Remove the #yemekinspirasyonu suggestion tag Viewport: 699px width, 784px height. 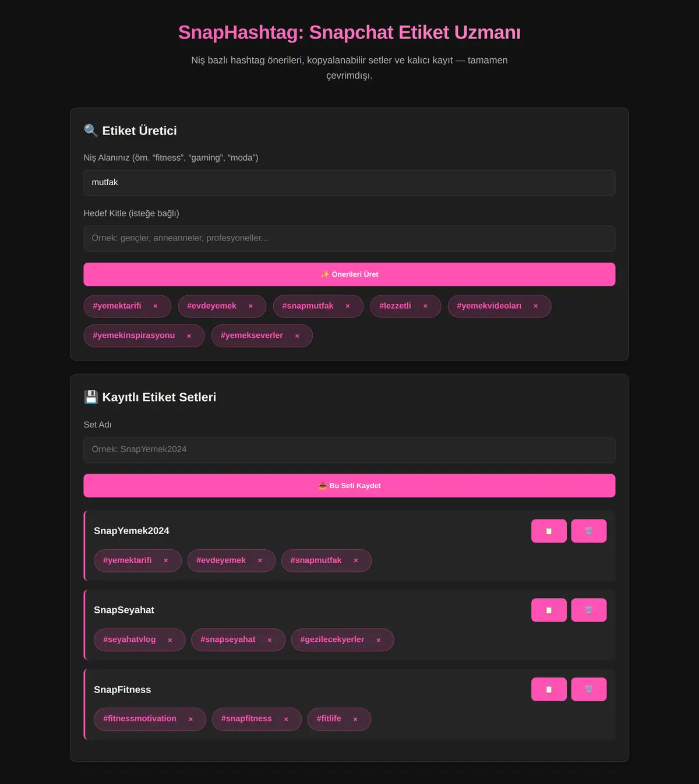pyautogui.click(x=189, y=336)
